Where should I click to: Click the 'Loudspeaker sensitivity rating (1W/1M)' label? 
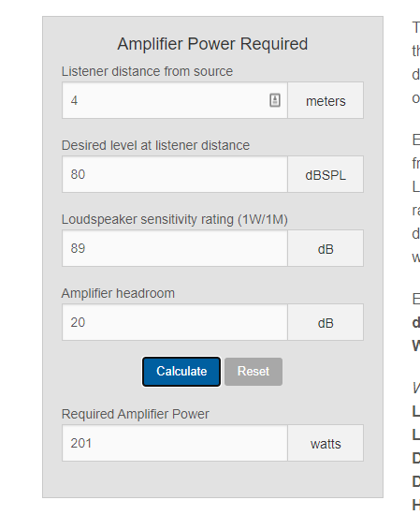pos(175,219)
